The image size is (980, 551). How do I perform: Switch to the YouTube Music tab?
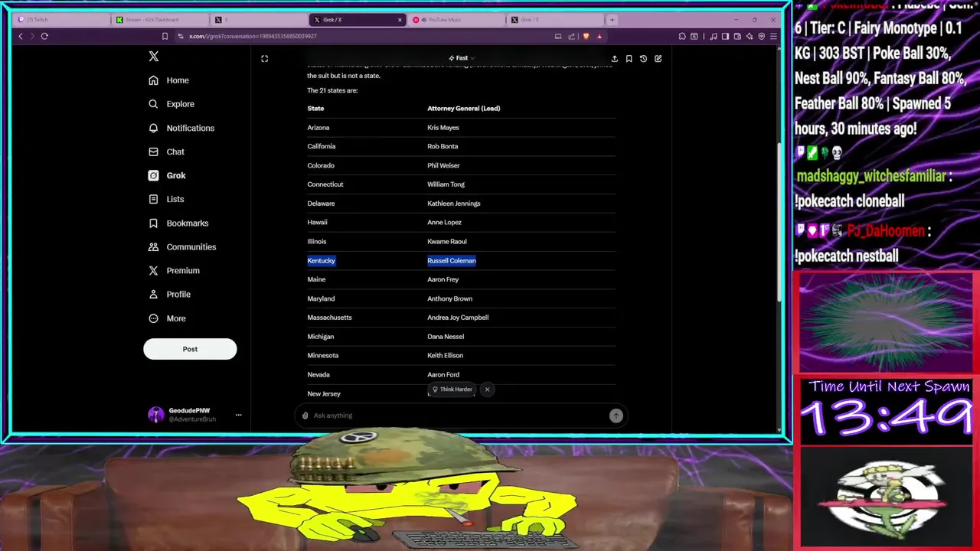pyautogui.click(x=456, y=20)
